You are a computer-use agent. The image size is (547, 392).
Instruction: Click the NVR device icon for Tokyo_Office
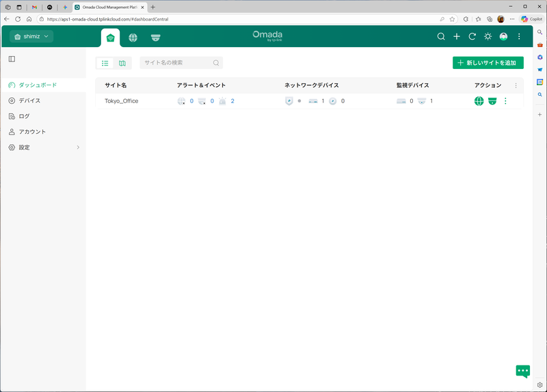[401, 101]
